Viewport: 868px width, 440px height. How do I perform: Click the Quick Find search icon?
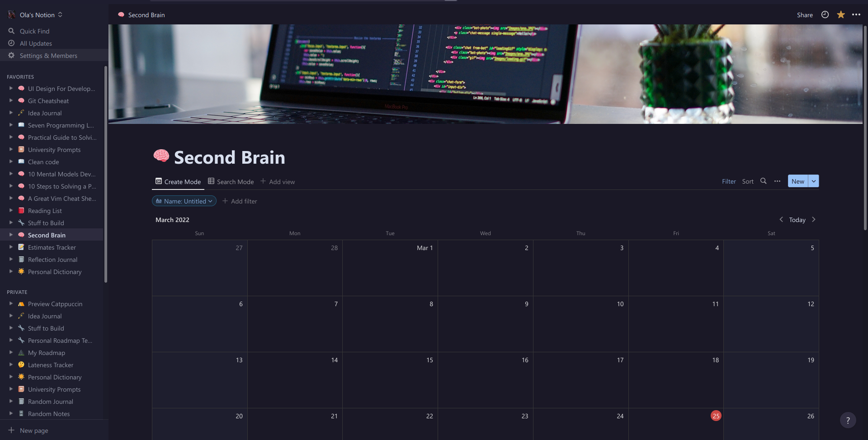[x=11, y=31]
